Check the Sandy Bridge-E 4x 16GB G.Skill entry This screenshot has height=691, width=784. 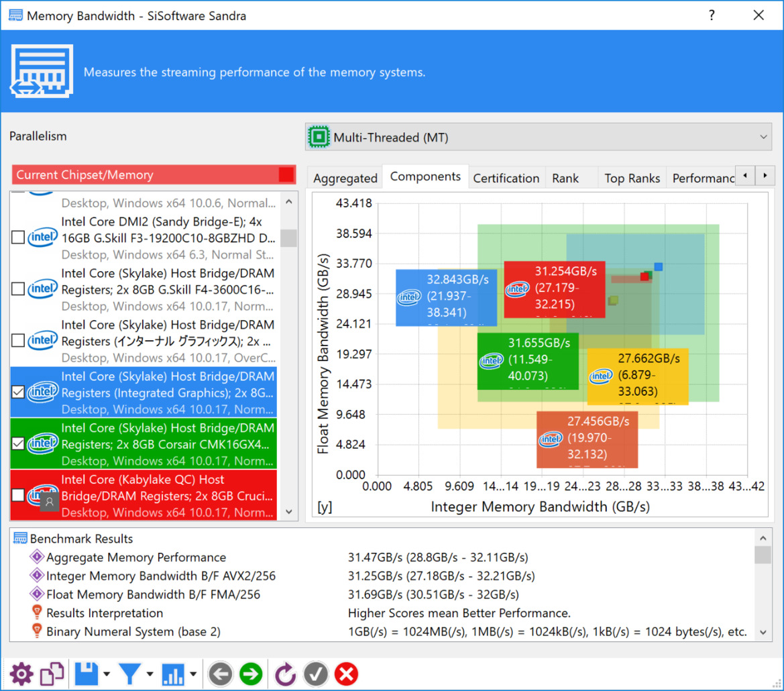[18, 237]
